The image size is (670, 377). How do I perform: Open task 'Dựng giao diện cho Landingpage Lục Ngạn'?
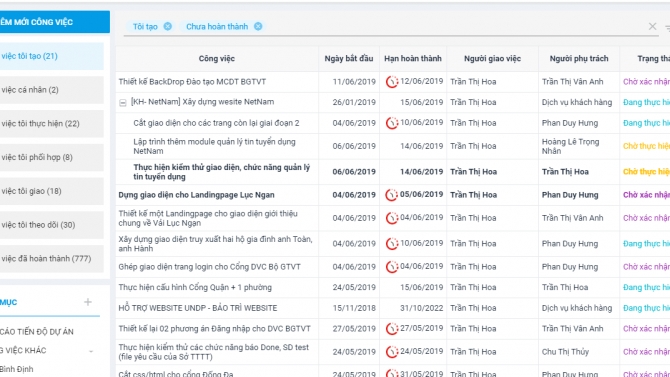click(196, 195)
